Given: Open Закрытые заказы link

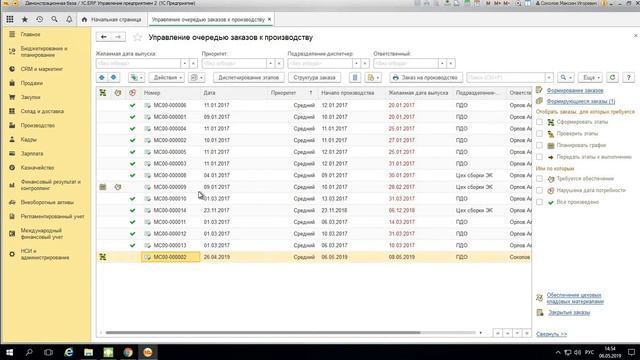Looking at the screenshot, I should pos(569,313).
